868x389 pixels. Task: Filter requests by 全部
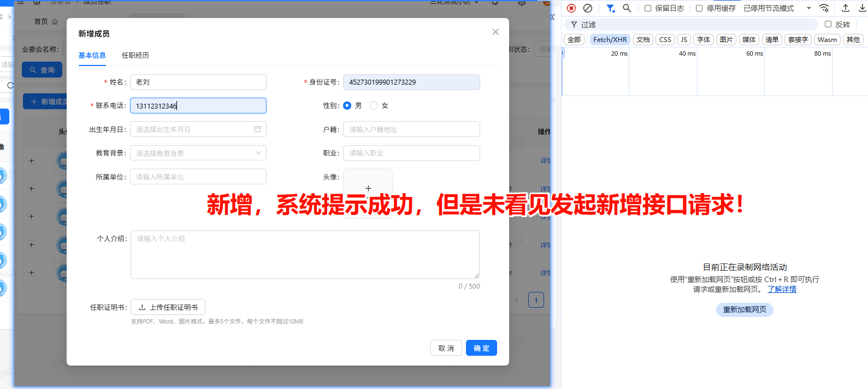tap(574, 39)
